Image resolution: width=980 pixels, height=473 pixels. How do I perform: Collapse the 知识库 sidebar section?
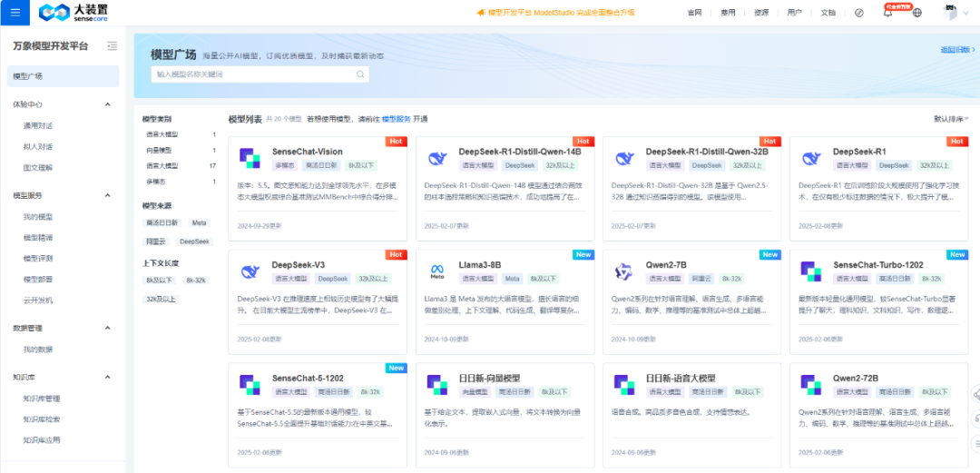107,378
